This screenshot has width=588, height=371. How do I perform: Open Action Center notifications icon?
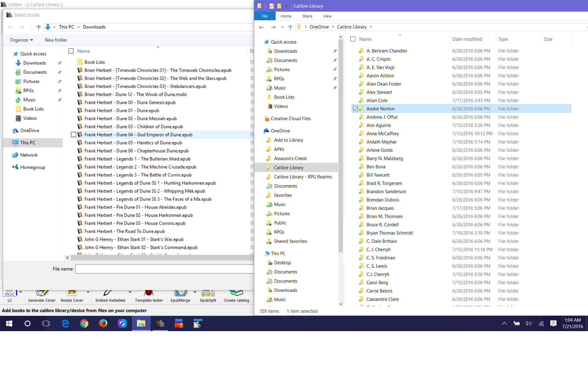(x=553, y=323)
